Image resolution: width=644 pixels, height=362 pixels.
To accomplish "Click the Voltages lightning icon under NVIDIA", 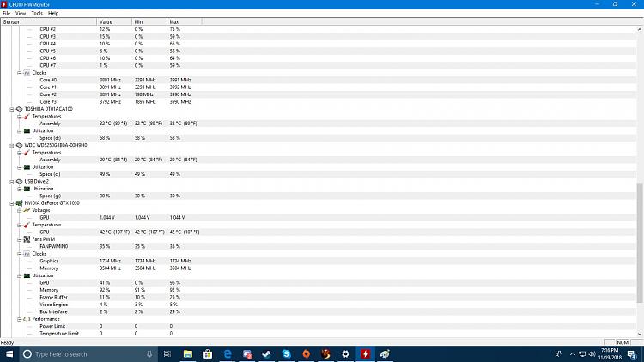I will tap(27, 210).
